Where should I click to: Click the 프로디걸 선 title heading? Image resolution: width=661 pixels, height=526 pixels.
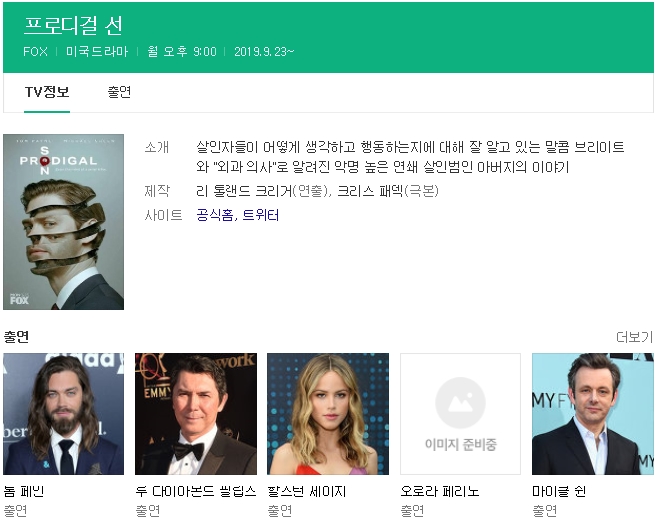(73, 26)
